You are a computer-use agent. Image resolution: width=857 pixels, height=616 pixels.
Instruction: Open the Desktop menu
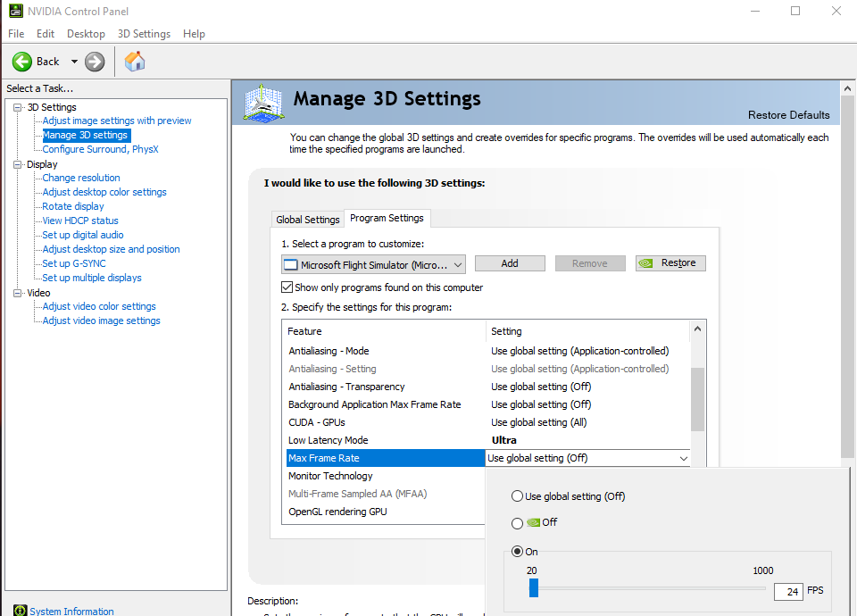[86, 34]
